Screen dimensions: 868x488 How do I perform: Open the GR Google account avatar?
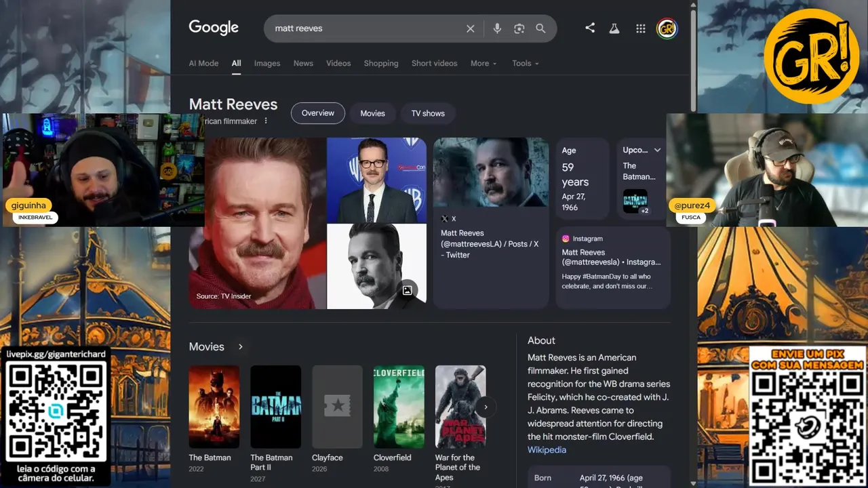coord(667,28)
